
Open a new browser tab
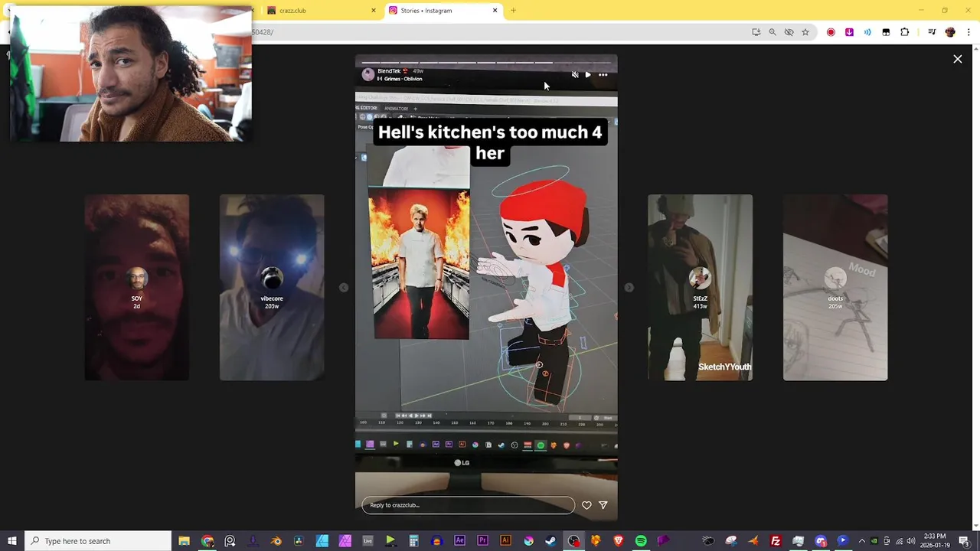[x=513, y=11]
